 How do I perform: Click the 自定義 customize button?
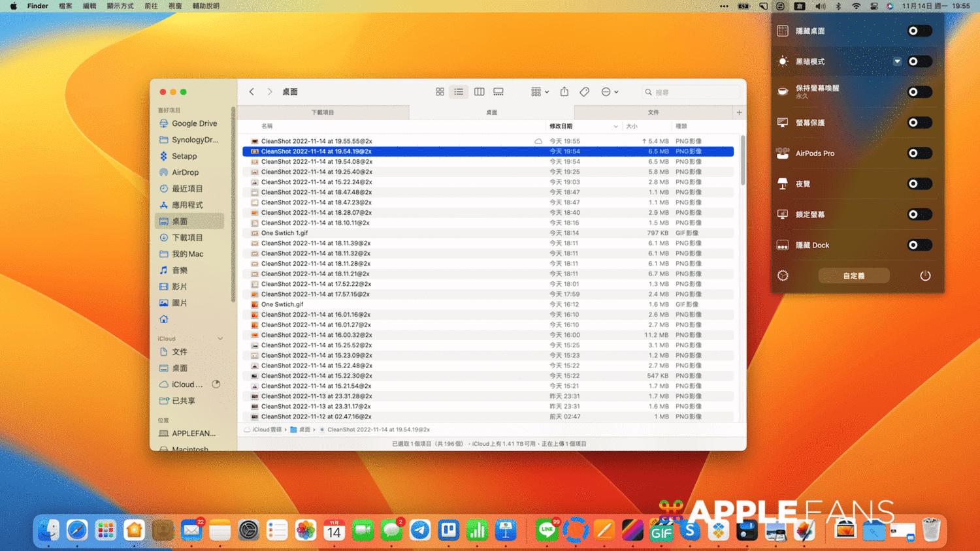tap(853, 275)
